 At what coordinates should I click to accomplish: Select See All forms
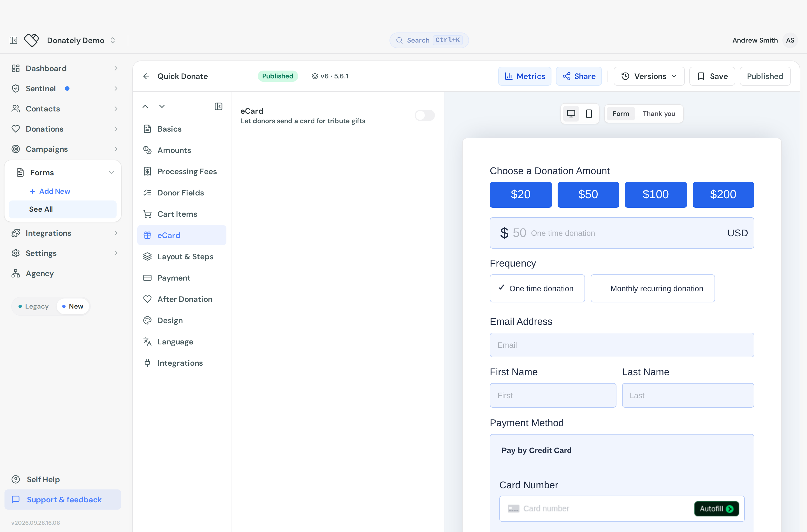[62, 209]
